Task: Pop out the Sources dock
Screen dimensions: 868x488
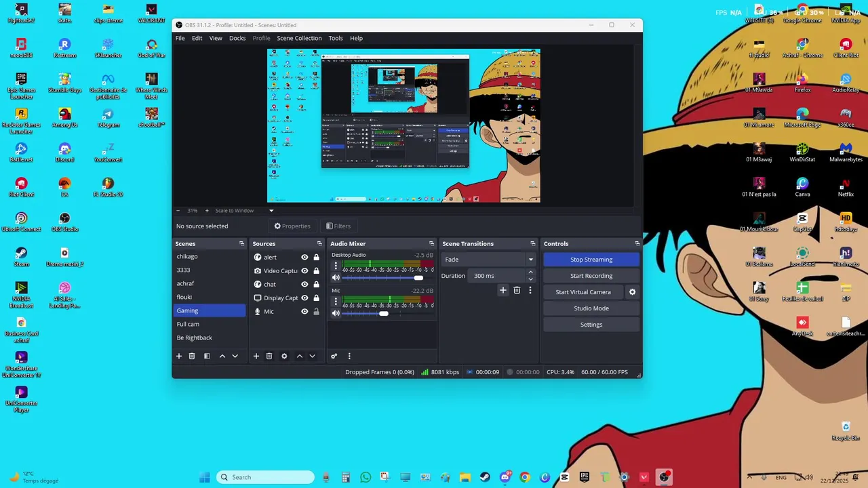Action: tap(319, 243)
